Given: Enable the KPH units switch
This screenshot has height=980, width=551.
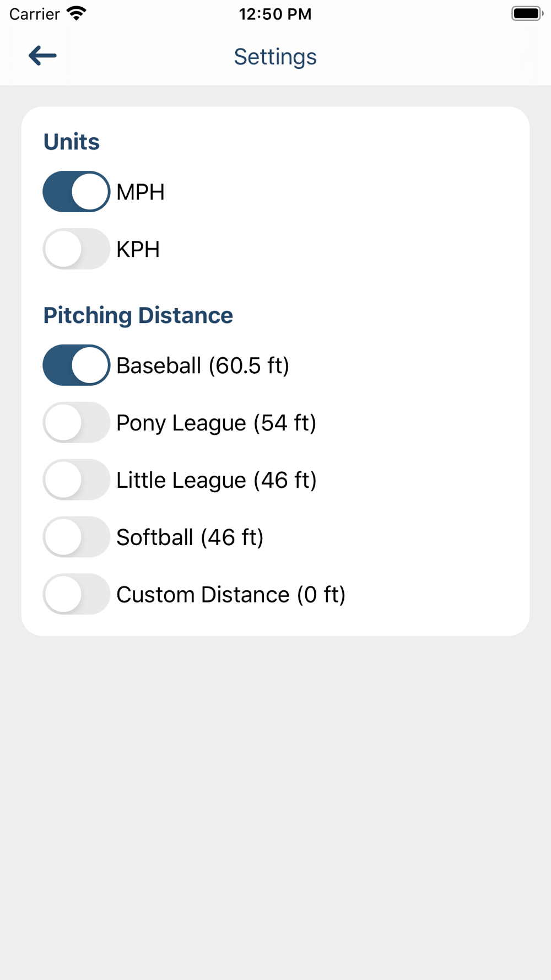Looking at the screenshot, I should [x=77, y=249].
